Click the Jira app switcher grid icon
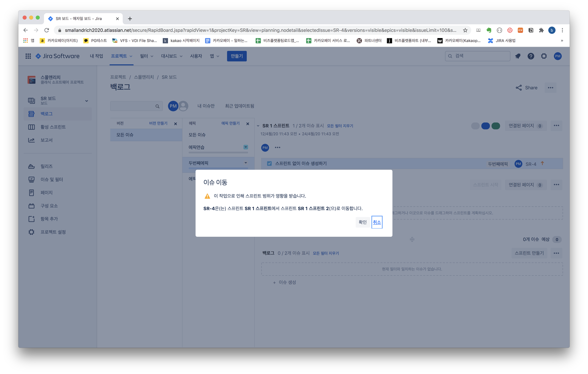 [x=28, y=56]
